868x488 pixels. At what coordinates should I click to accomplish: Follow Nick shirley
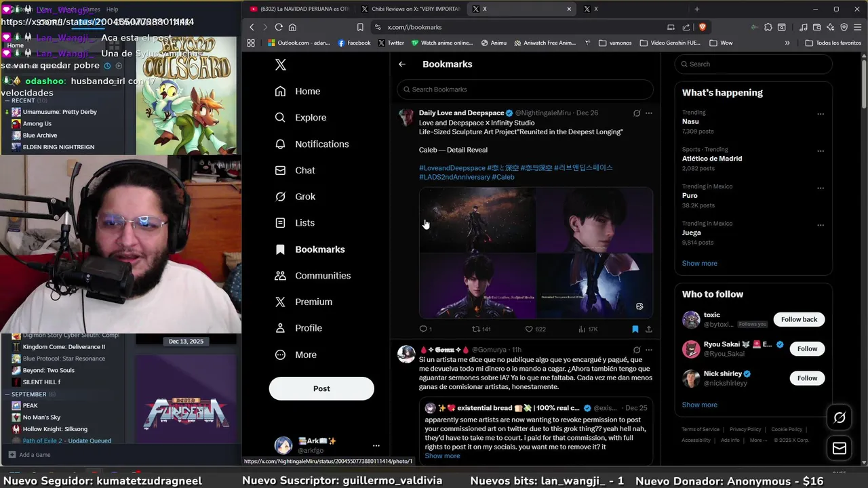807,378
